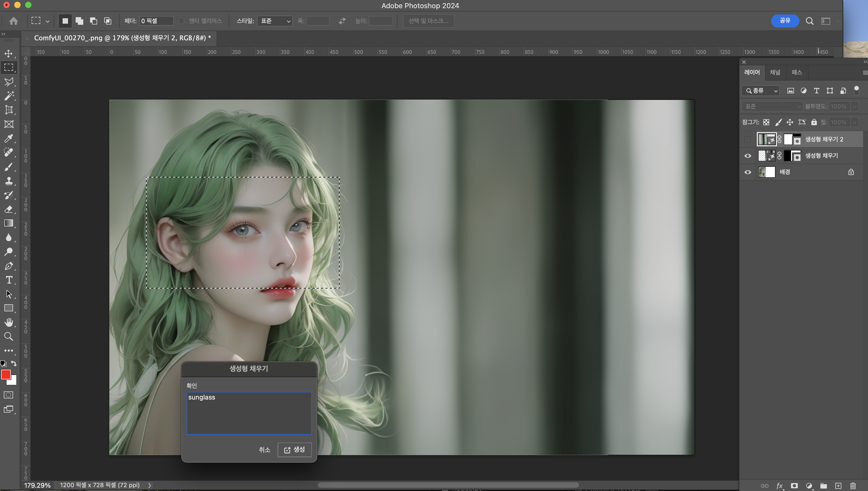Switch to the 채널 tab

tap(775, 72)
